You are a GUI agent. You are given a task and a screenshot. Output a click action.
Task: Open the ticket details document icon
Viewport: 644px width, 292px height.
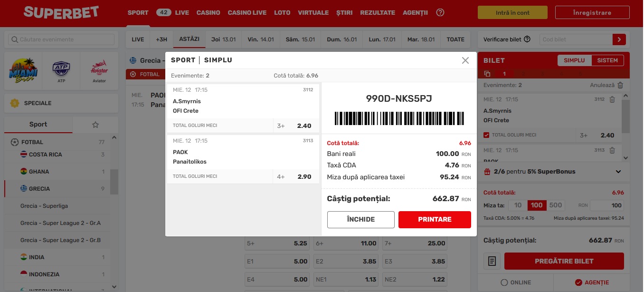point(492,261)
